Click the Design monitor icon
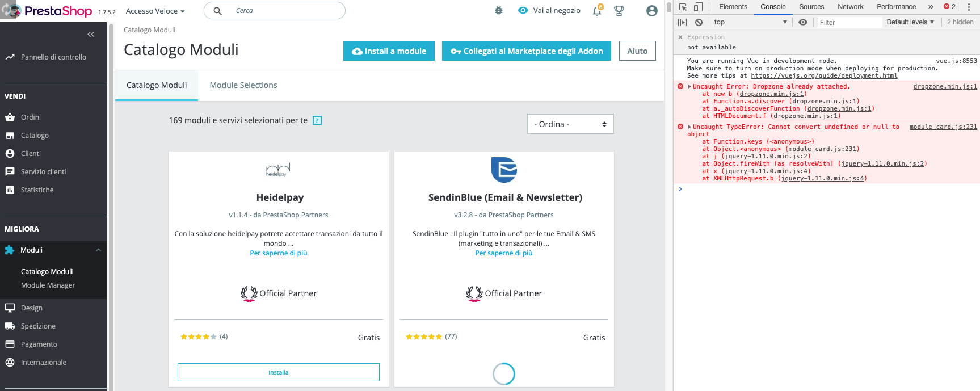This screenshot has width=980, height=391. [10, 308]
